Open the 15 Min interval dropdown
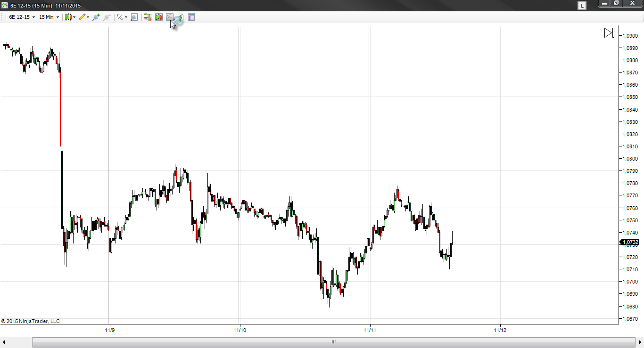 coord(49,17)
